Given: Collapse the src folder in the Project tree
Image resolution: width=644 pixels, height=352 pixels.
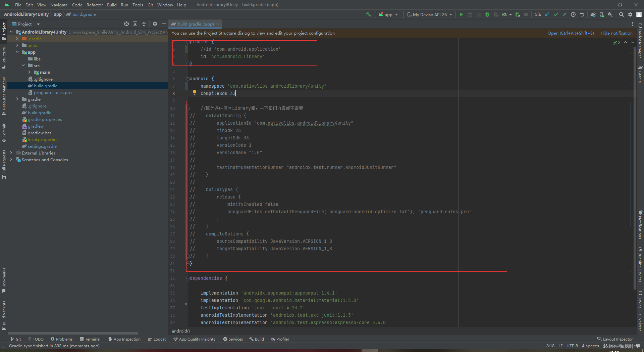Looking at the screenshot, I should [x=23, y=65].
